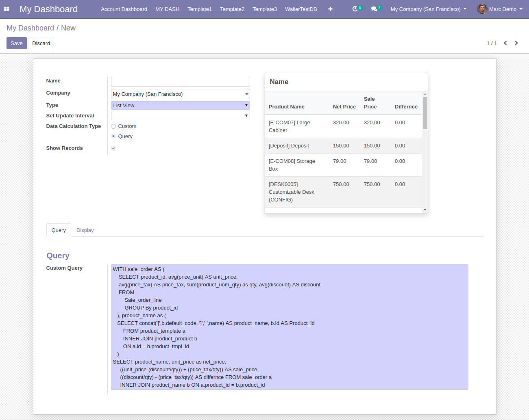Viewport: 529px width, 420px height.
Task: Open the conversations chat bubble icon
Action: [374, 9]
